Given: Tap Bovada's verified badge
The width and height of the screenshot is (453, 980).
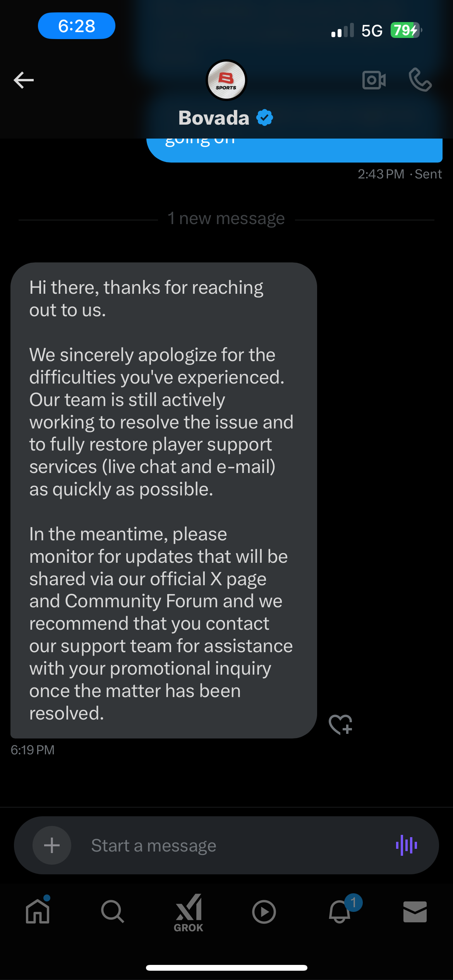Looking at the screenshot, I should click(265, 118).
